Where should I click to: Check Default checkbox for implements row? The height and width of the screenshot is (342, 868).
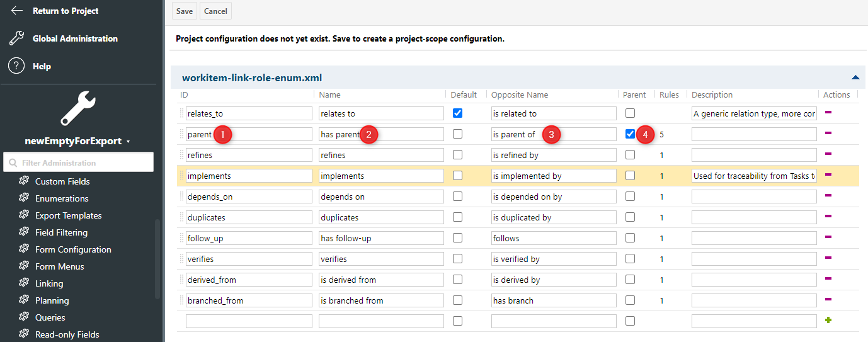pyautogui.click(x=457, y=176)
